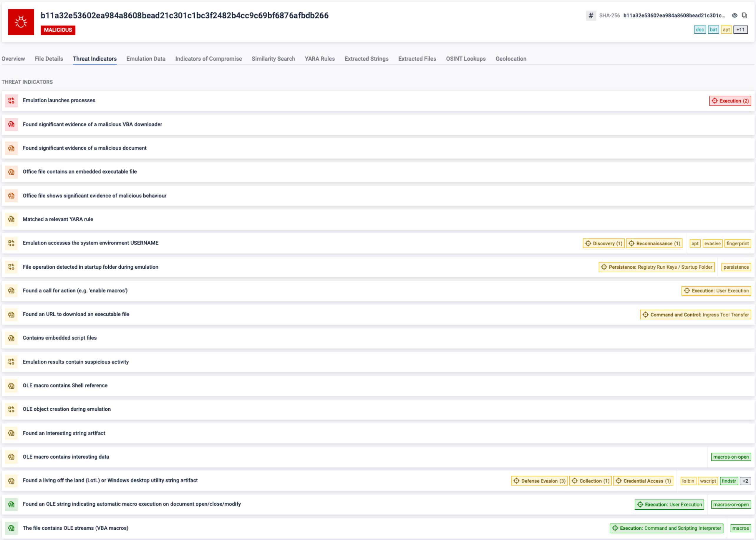Click the icon next to 'Matched a relevant YARA rule'
This screenshot has height=540, width=756.
click(x=11, y=219)
